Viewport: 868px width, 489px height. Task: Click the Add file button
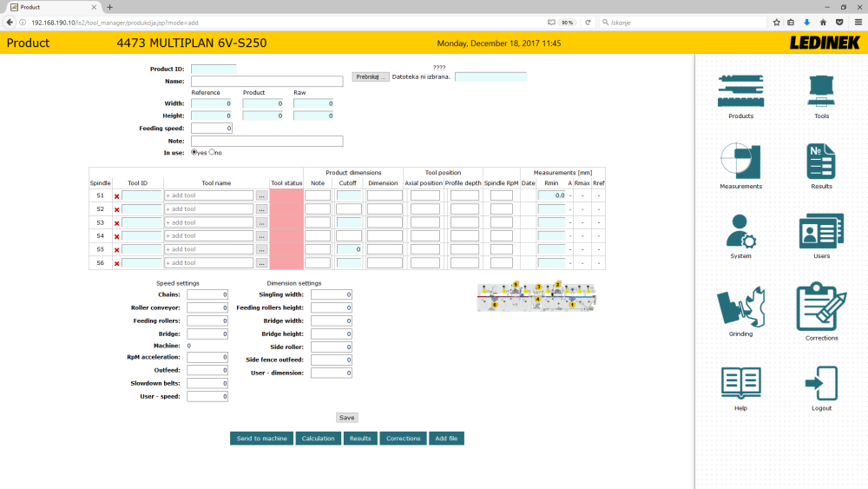coord(446,439)
